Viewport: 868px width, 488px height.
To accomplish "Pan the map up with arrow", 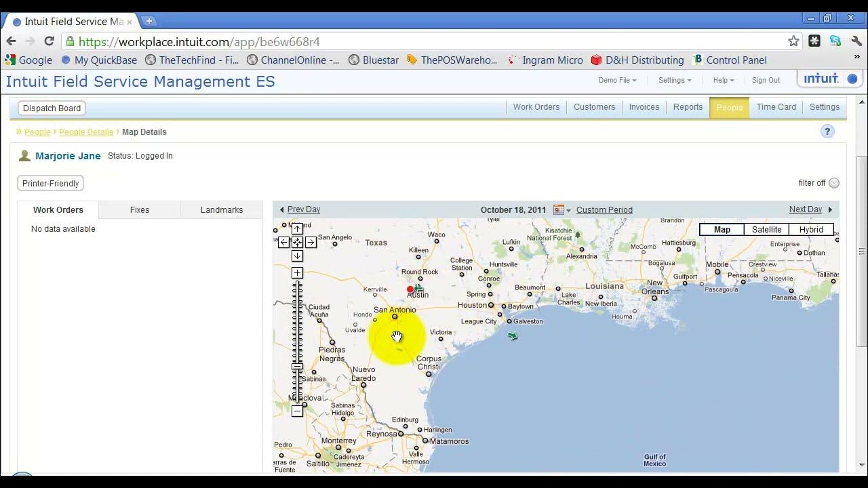I will 297,229.
